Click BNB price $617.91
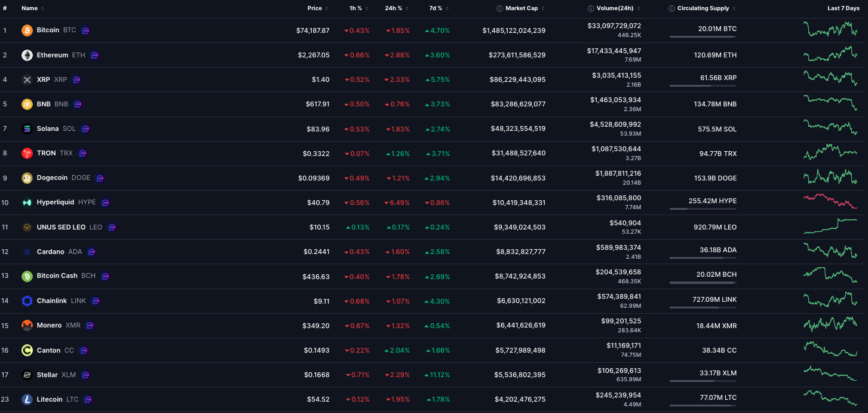Viewport: 868px width, 413px height. click(x=318, y=104)
